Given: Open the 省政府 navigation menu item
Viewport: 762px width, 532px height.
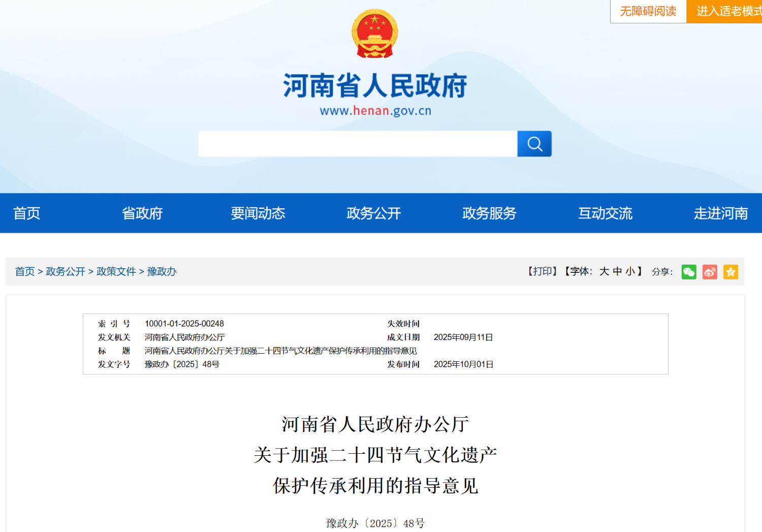Looking at the screenshot, I should 142,213.
